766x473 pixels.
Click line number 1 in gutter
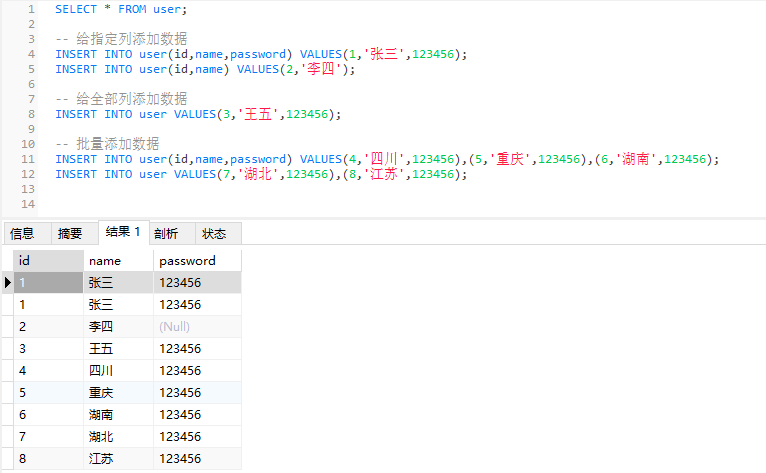[x=31, y=9]
